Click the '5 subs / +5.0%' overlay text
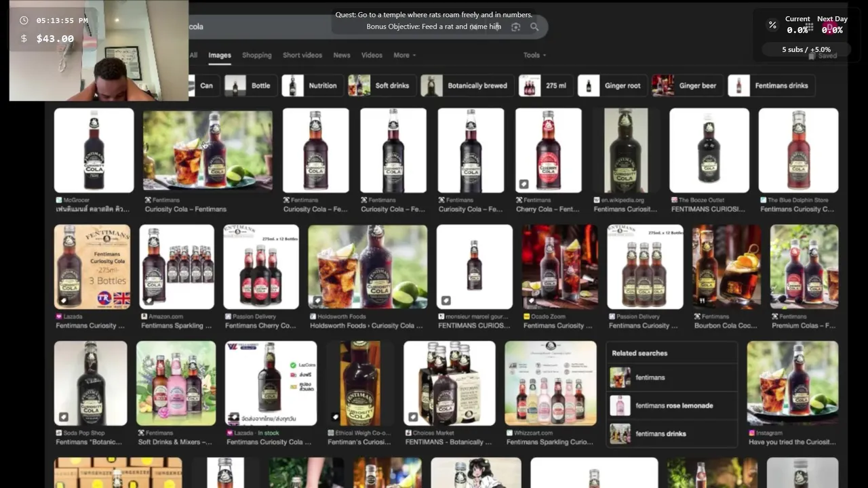The height and width of the screenshot is (488, 868). click(806, 49)
